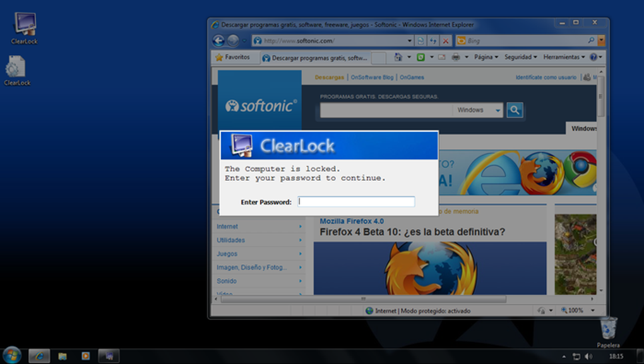Open the Página menu

486,57
